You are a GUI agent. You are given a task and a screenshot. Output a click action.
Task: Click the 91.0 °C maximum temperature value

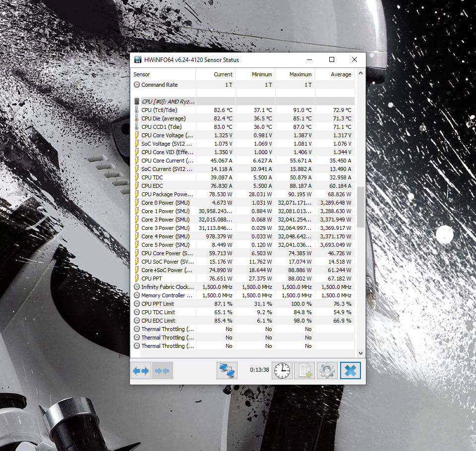point(302,110)
